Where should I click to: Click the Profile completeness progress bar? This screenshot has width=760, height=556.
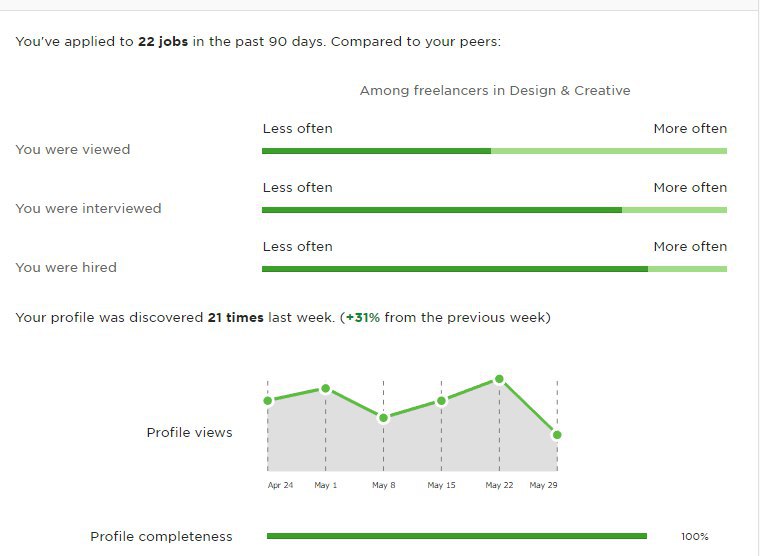(x=457, y=536)
